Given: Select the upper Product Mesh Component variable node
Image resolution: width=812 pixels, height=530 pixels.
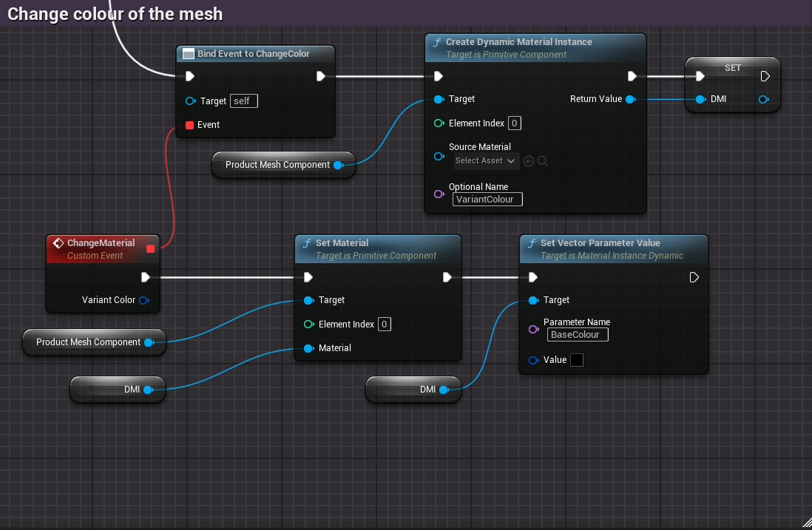Looking at the screenshot, I should [277, 165].
